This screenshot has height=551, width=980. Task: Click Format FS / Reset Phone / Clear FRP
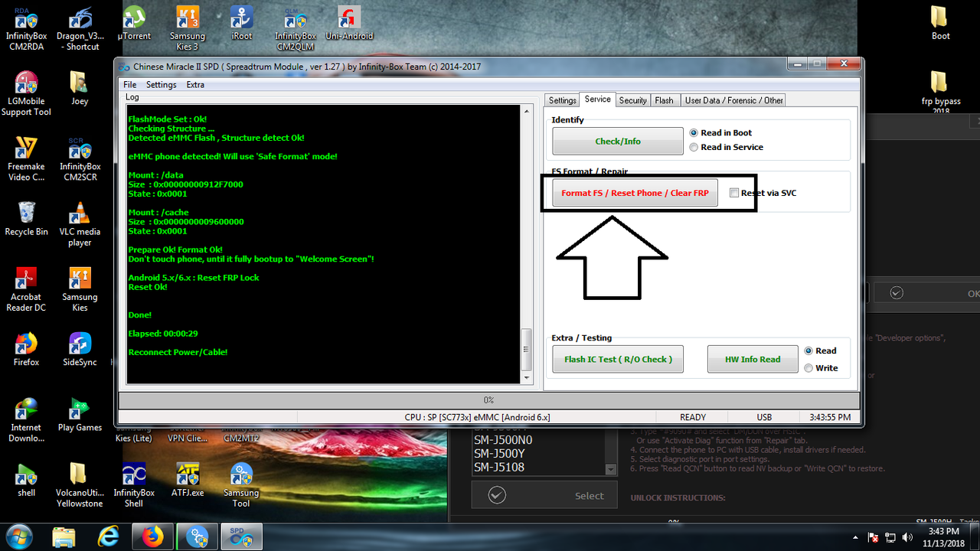(635, 193)
